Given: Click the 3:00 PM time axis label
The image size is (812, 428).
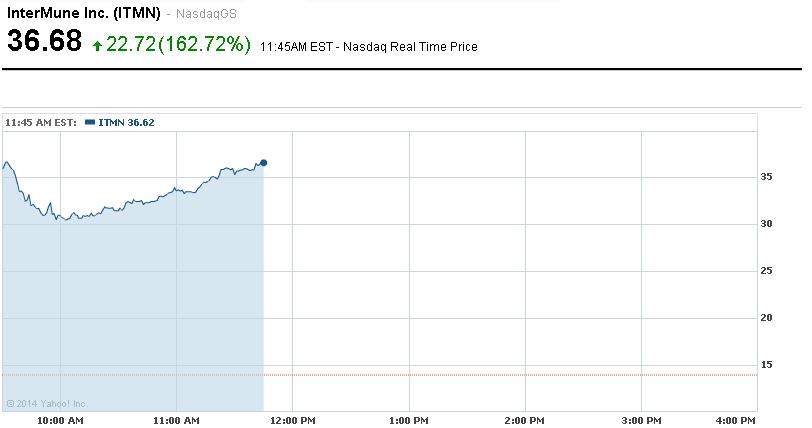Looking at the screenshot, I should point(641,419).
